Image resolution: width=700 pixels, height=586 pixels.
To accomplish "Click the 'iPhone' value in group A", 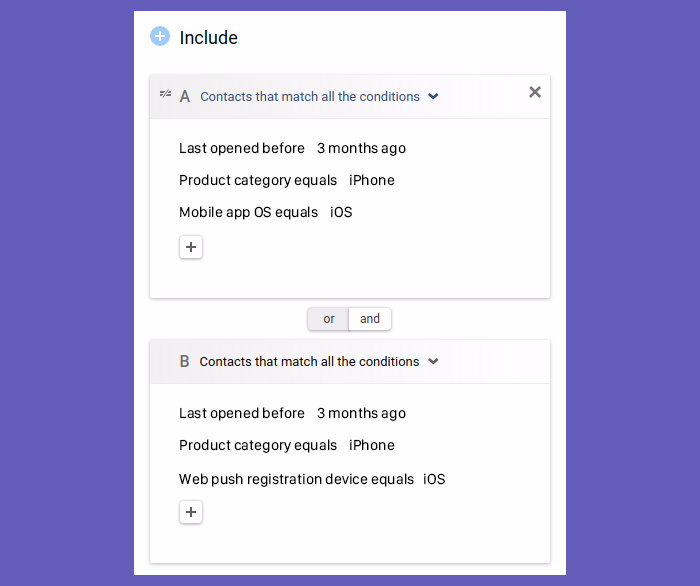I will (x=372, y=180).
